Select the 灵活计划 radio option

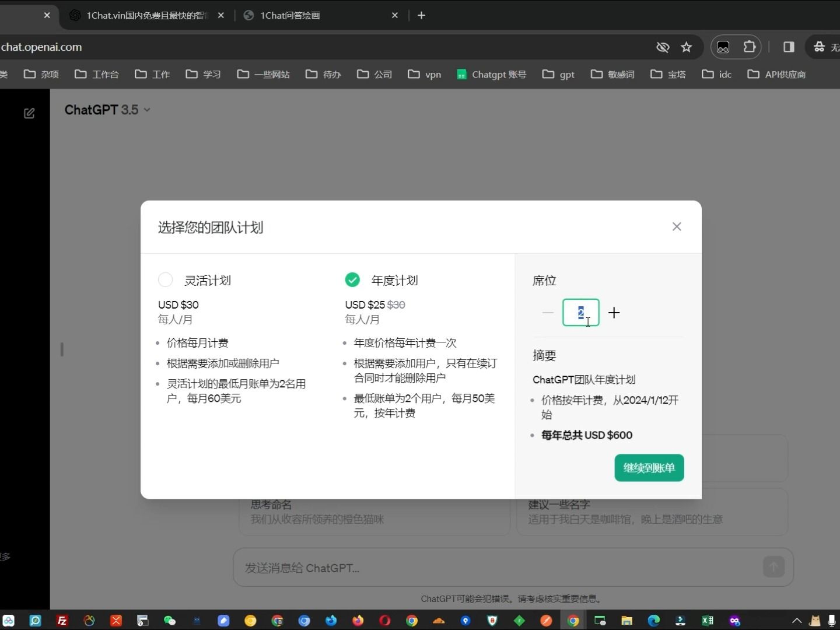coord(165,280)
